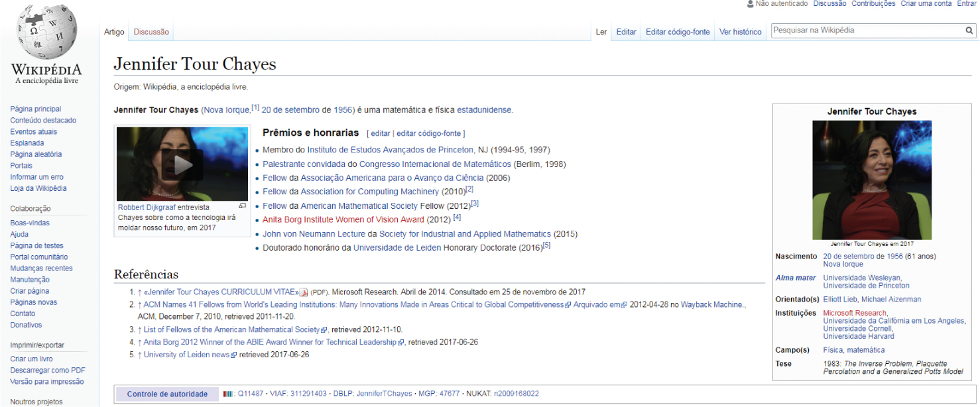The height and width of the screenshot is (407, 980).
Task: Open the List of Fellows of the American Mathematical Society reference
Action: pos(232,329)
